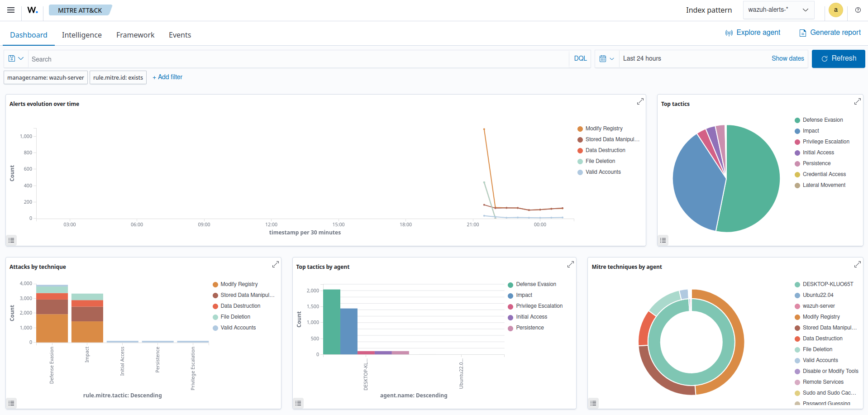
Task: Click the Refresh button
Action: pyautogui.click(x=838, y=58)
